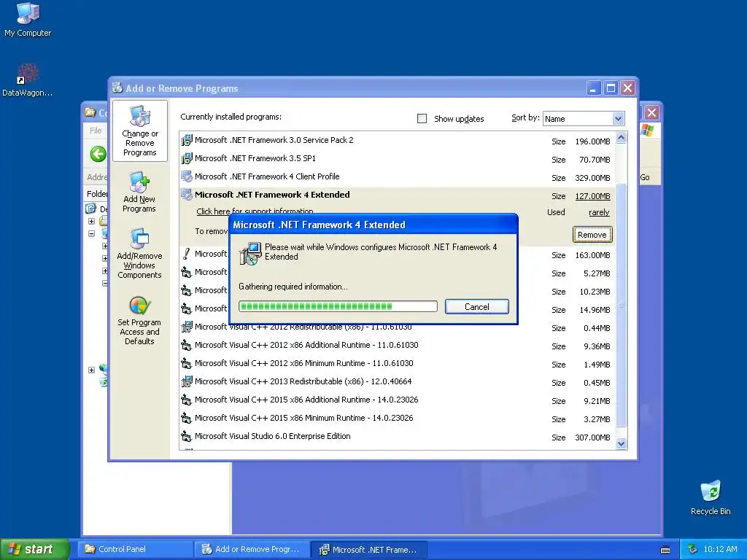This screenshot has width=747, height=560.
Task: Switch to Microsoft .NET Frame taskbar button
Action: coord(369,550)
